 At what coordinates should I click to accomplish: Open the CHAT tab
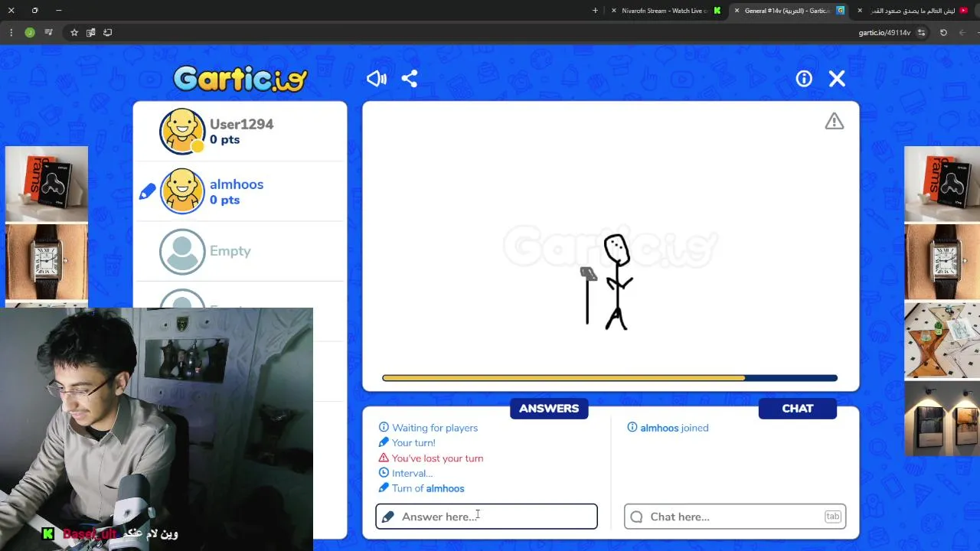click(x=798, y=409)
